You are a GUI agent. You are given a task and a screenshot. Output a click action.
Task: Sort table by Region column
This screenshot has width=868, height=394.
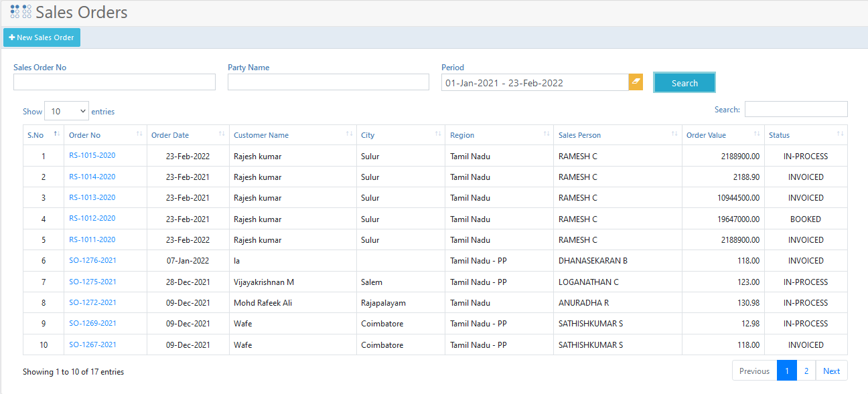(x=500, y=135)
